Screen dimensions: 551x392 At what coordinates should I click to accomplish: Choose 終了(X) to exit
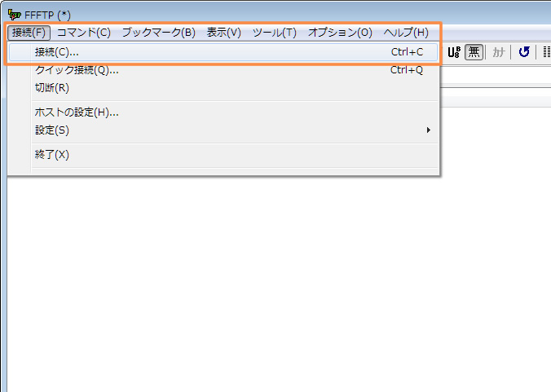pyautogui.click(x=223, y=155)
